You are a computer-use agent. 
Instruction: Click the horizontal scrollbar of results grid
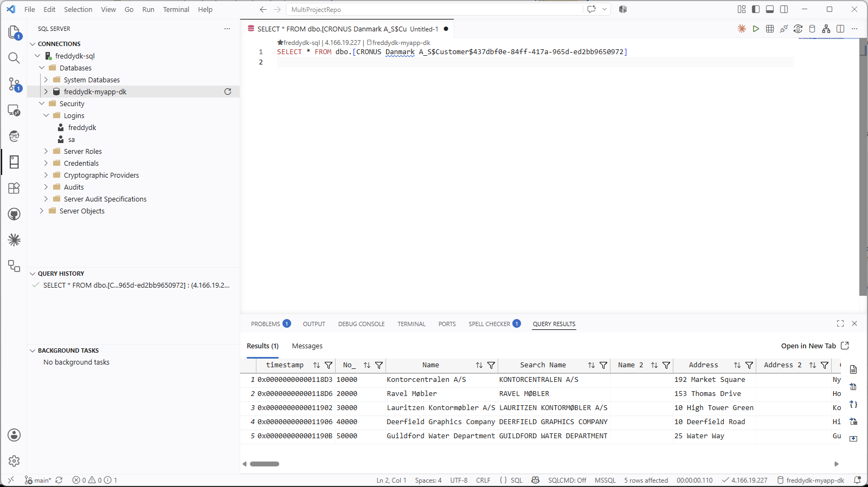pyautogui.click(x=265, y=464)
